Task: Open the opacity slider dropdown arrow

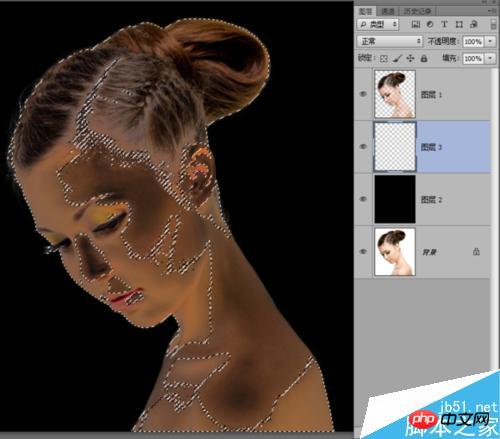Action: point(490,41)
